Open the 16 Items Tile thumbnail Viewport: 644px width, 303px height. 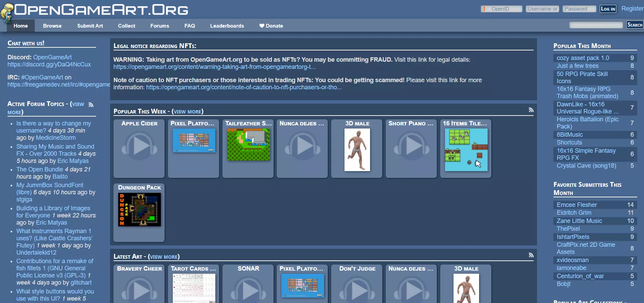466,150
